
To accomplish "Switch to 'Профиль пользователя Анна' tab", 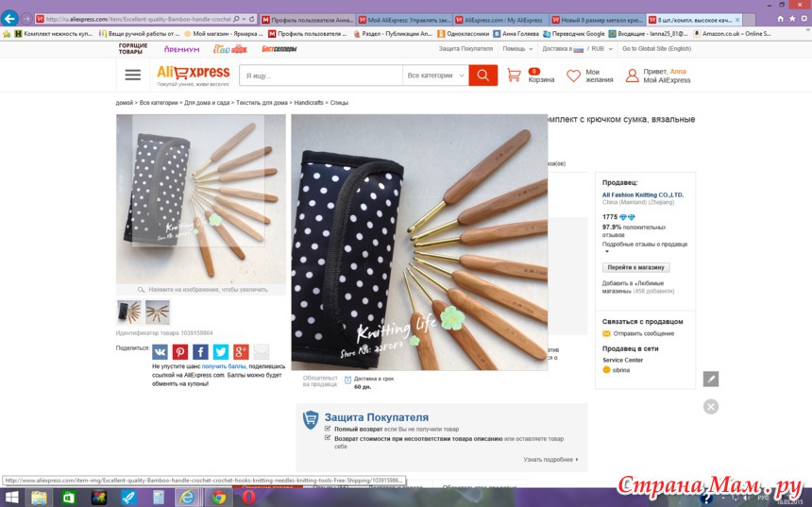I will [308, 20].
